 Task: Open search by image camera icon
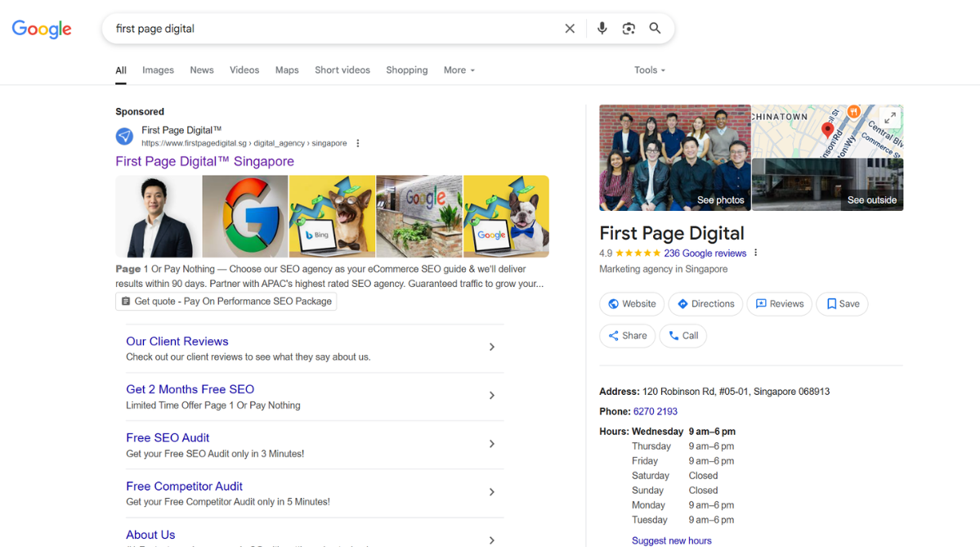(x=629, y=29)
